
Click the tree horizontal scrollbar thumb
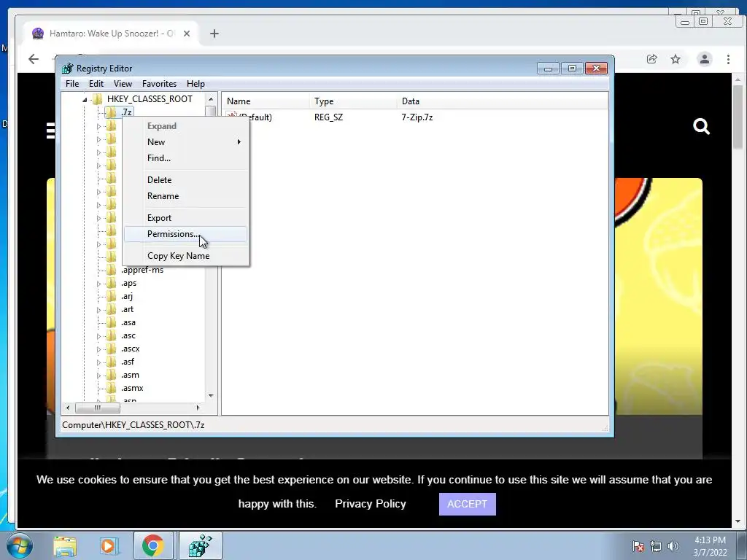coord(97,408)
